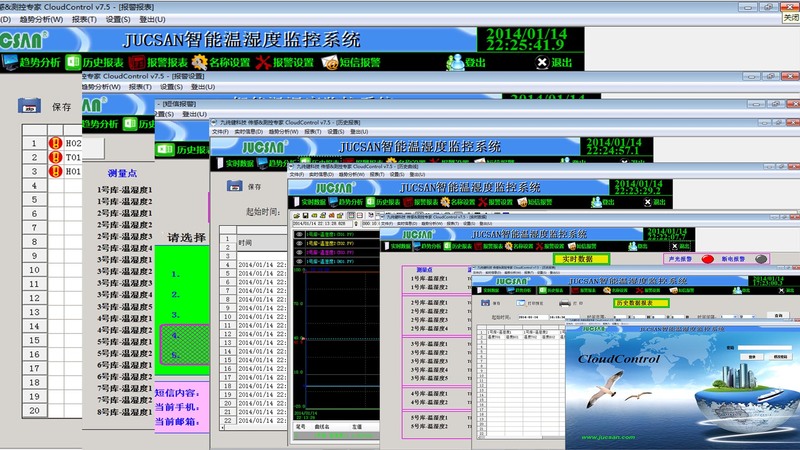Select 4号库-温湿度1 in the real-time window list
Viewport: 800px width, 450px height.
(429, 394)
